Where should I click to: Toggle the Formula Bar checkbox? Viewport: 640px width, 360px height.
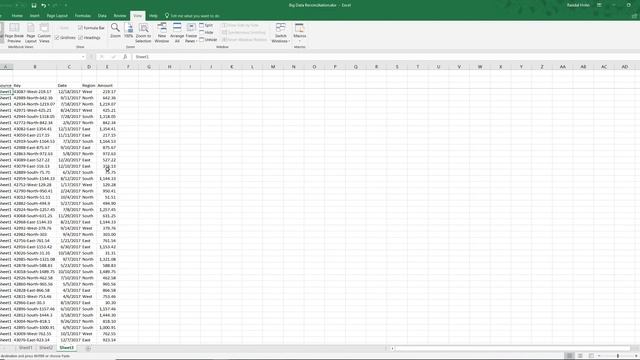(91, 28)
